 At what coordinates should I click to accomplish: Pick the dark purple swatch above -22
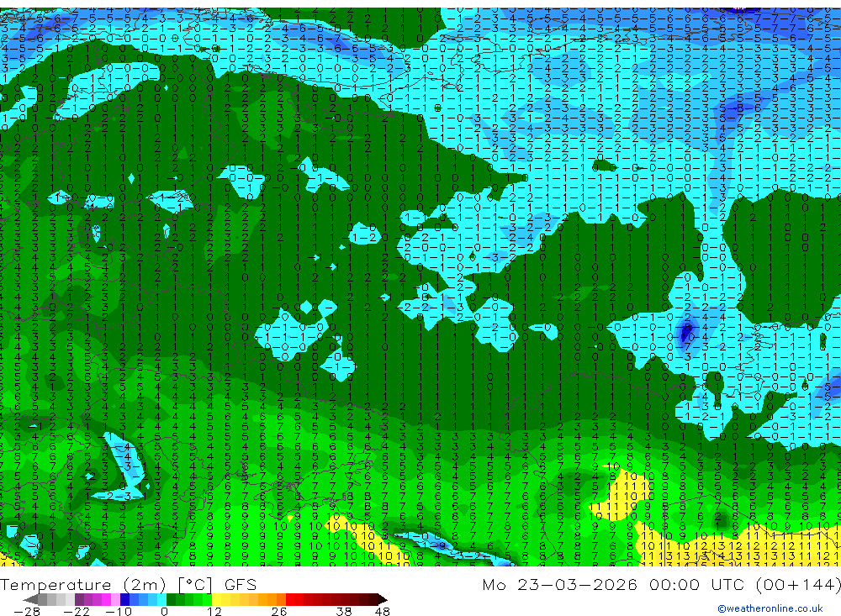[x=79, y=600]
